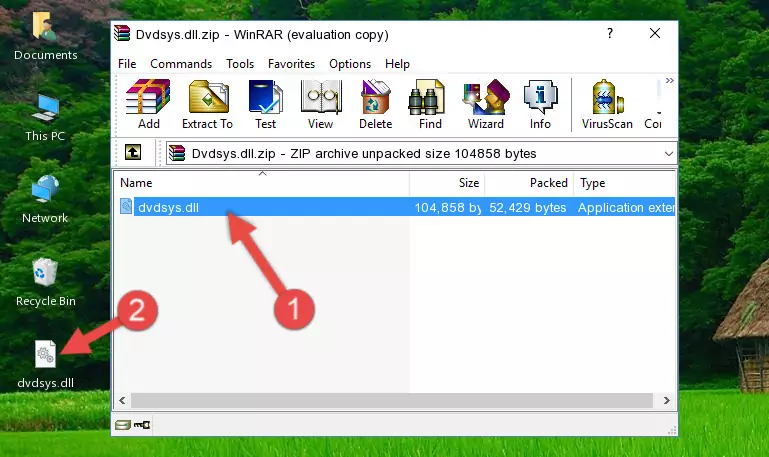The image size is (769, 457).
Task: Open the Help menu
Action: pyautogui.click(x=397, y=64)
